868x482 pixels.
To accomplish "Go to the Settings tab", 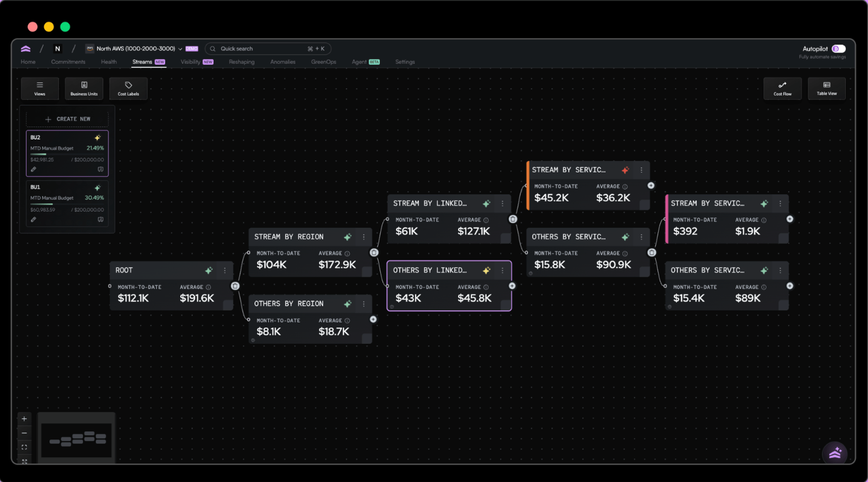I will click(405, 62).
